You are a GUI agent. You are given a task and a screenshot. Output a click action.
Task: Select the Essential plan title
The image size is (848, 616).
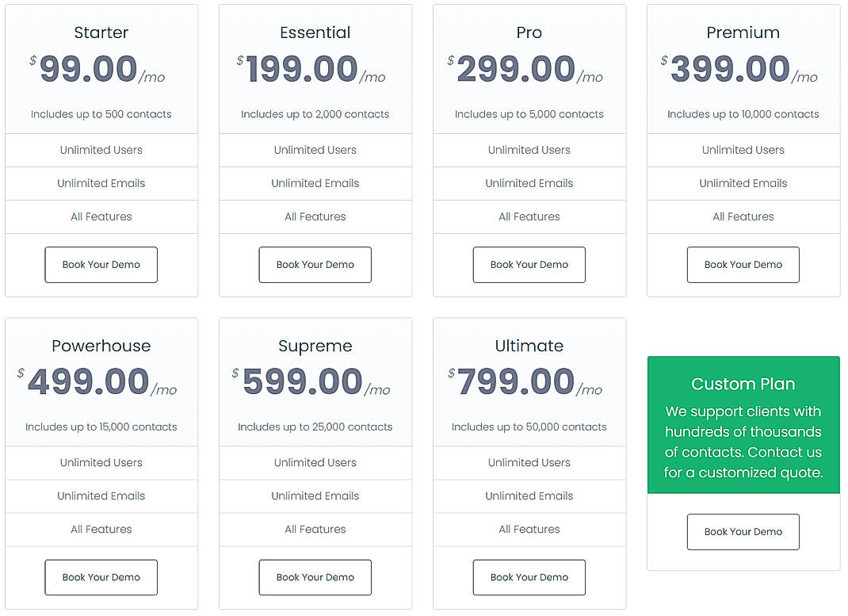tap(315, 33)
